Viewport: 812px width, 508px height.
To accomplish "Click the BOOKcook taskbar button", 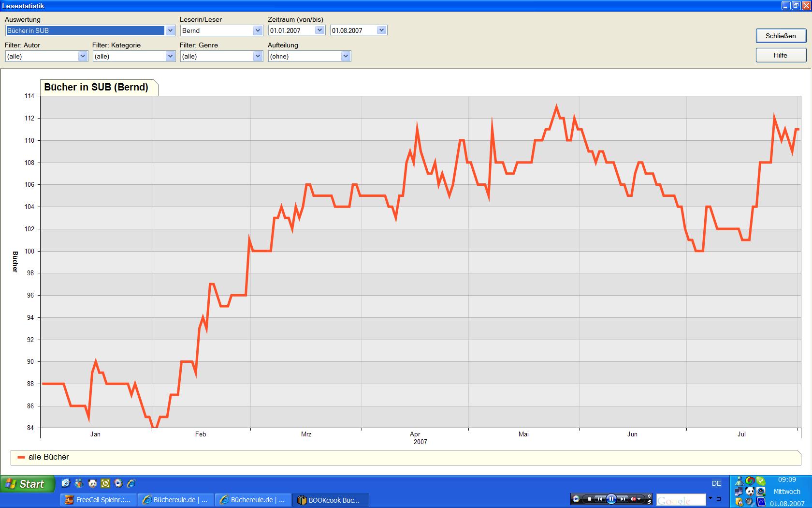I will (x=330, y=500).
